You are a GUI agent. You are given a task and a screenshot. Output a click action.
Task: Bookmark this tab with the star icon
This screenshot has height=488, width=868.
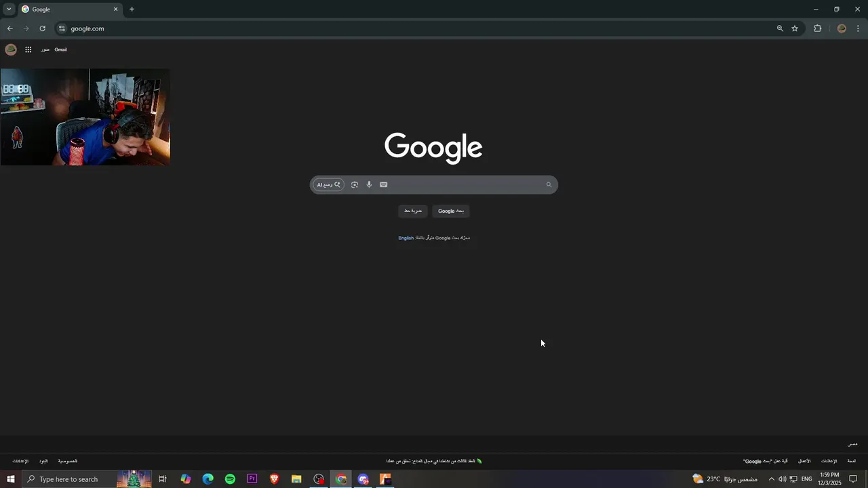[x=795, y=28]
